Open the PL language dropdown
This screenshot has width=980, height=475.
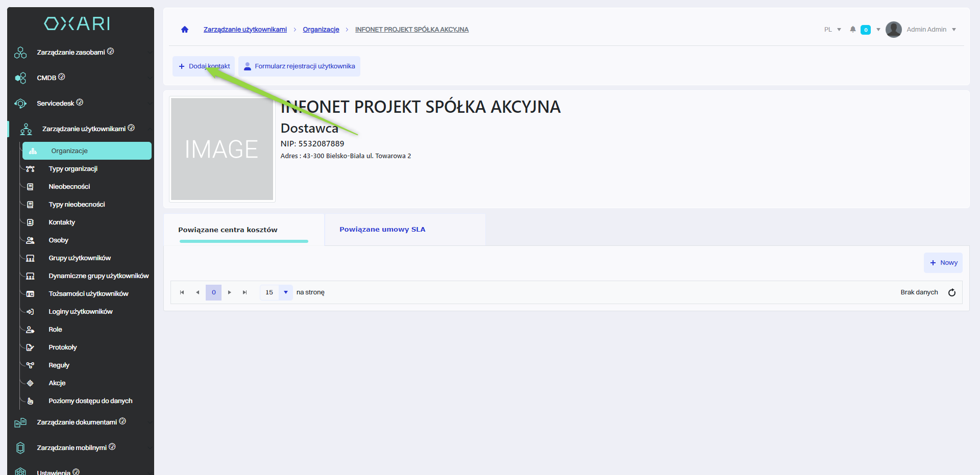click(832, 30)
